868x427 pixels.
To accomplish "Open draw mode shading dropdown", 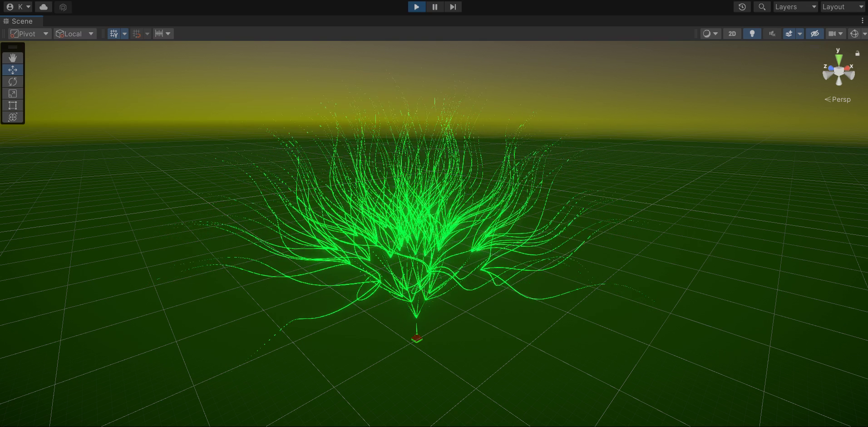I will [x=710, y=34].
